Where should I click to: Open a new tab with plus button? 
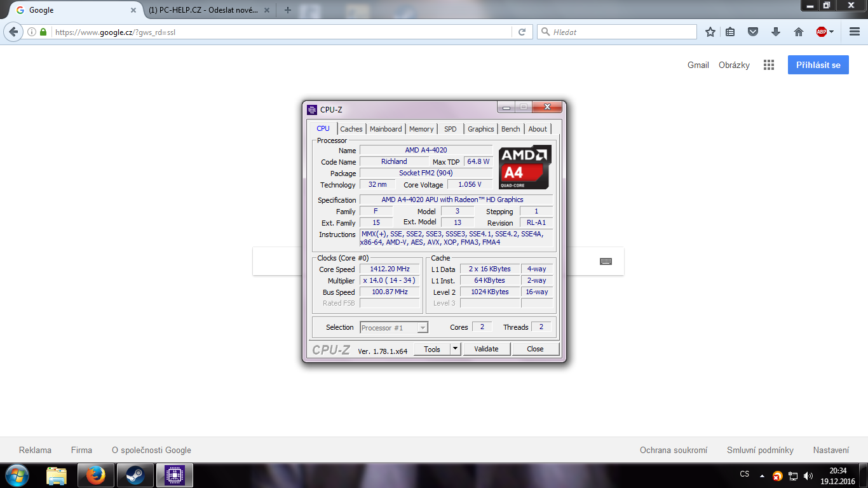tap(288, 10)
